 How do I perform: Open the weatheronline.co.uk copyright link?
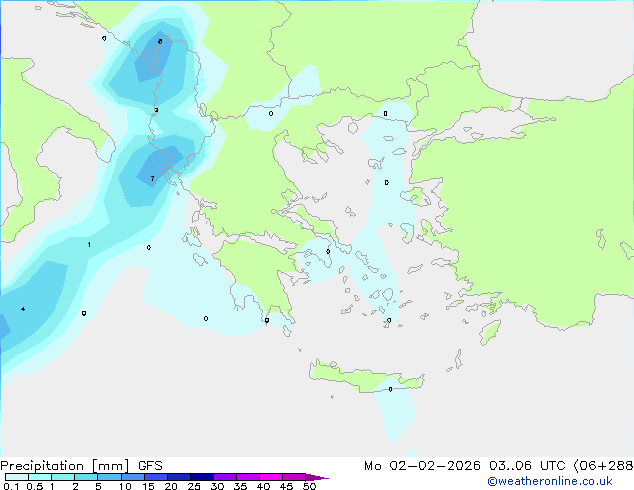[550, 481]
